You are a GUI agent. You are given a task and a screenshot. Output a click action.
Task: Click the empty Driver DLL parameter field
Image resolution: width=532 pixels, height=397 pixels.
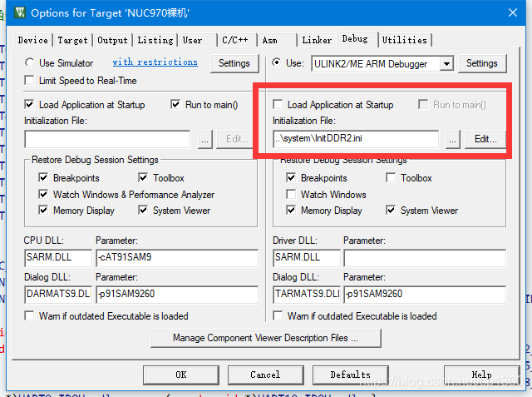pos(425,257)
